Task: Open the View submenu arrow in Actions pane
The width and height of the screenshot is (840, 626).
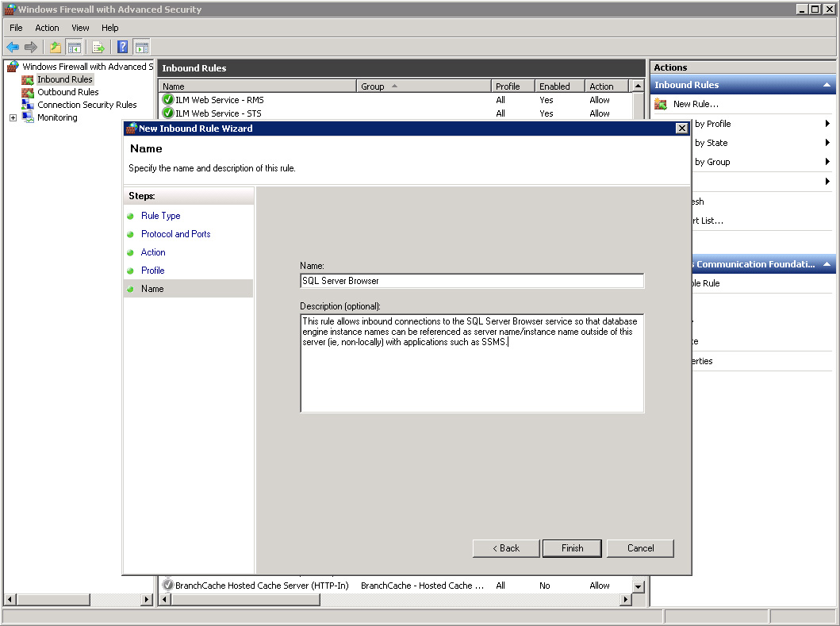Action: tap(827, 181)
